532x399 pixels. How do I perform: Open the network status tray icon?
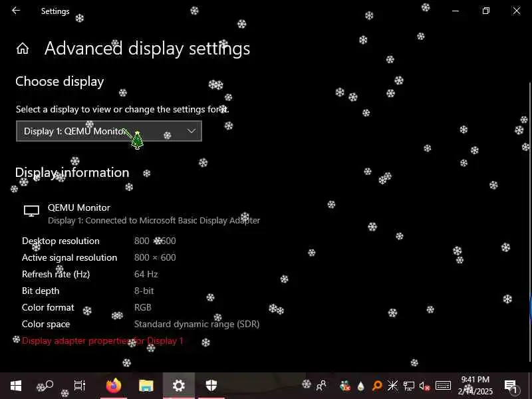[408, 386]
